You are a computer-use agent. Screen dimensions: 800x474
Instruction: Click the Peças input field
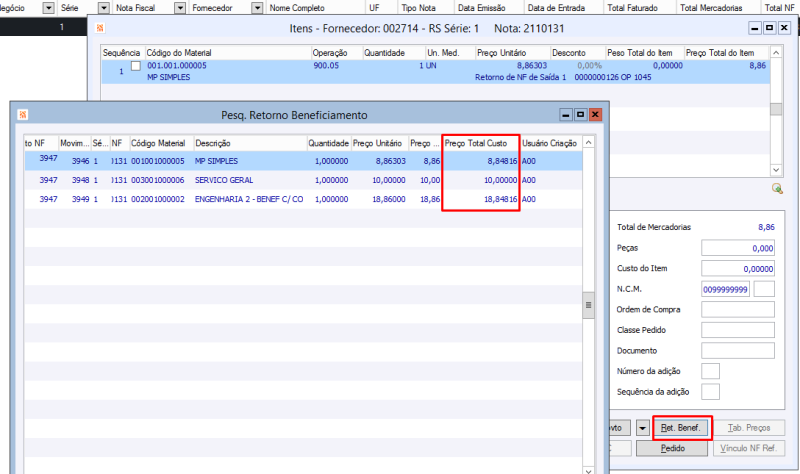[738, 248]
